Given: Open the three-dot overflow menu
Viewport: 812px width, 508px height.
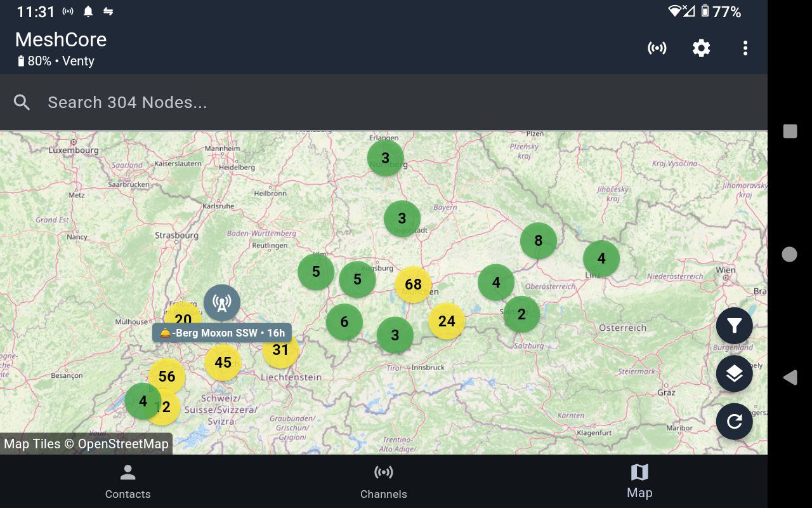Looking at the screenshot, I should [x=745, y=48].
